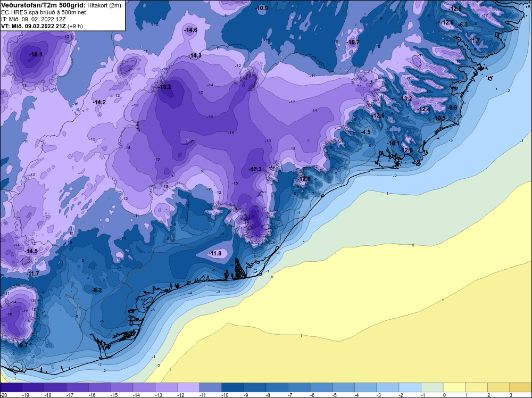Click the legend tick label '3' in the color bar
This screenshot has height=398, width=532.
(511, 395)
